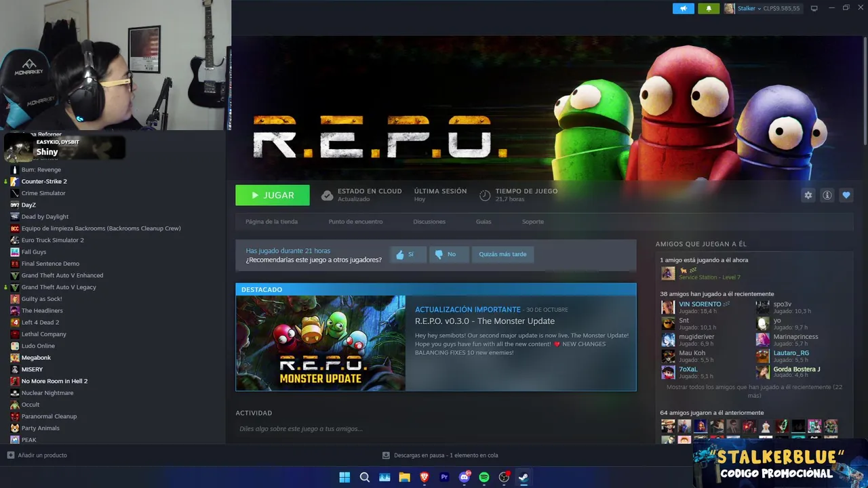Open the Página de la tienda tab
The height and width of the screenshot is (488, 868).
tap(271, 222)
